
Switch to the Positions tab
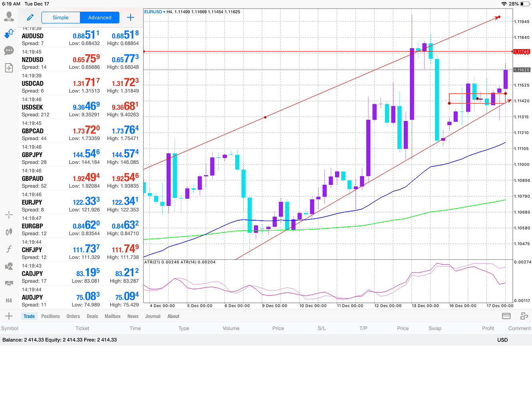(50, 316)
